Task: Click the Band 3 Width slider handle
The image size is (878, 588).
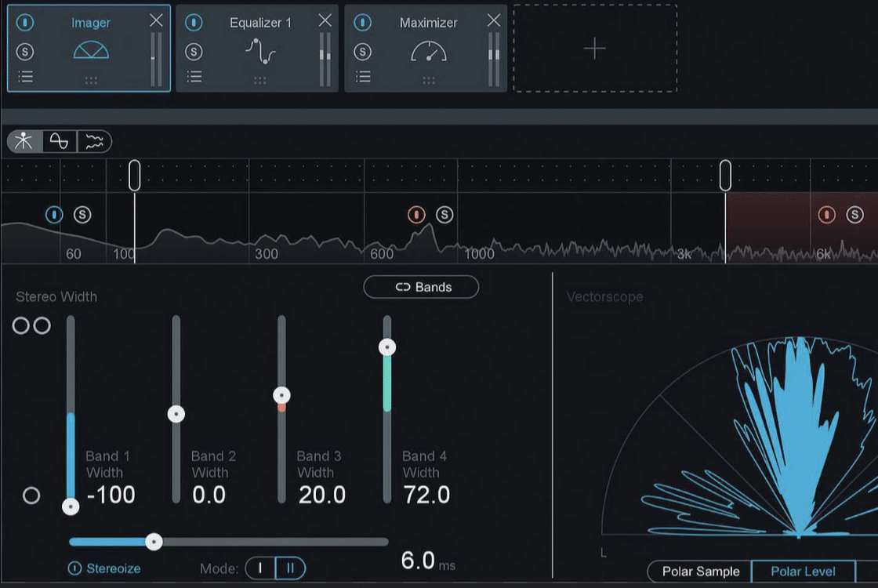Action: [x=281, y=395]
